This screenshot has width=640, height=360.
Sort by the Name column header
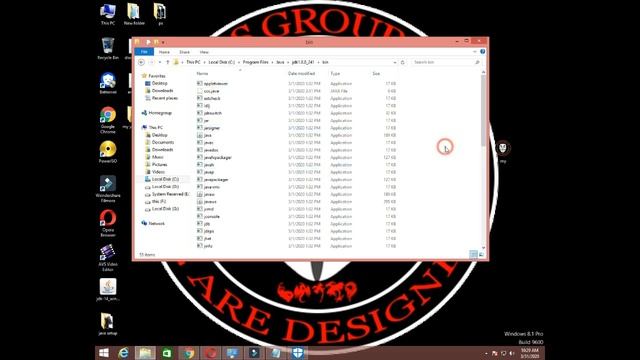202,73
